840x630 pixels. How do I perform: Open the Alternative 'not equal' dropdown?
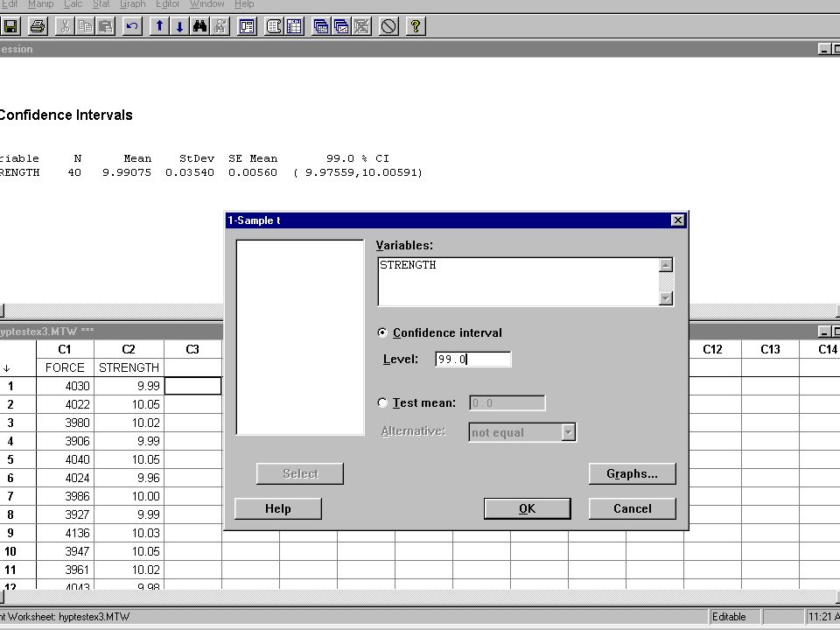[569, 431]
